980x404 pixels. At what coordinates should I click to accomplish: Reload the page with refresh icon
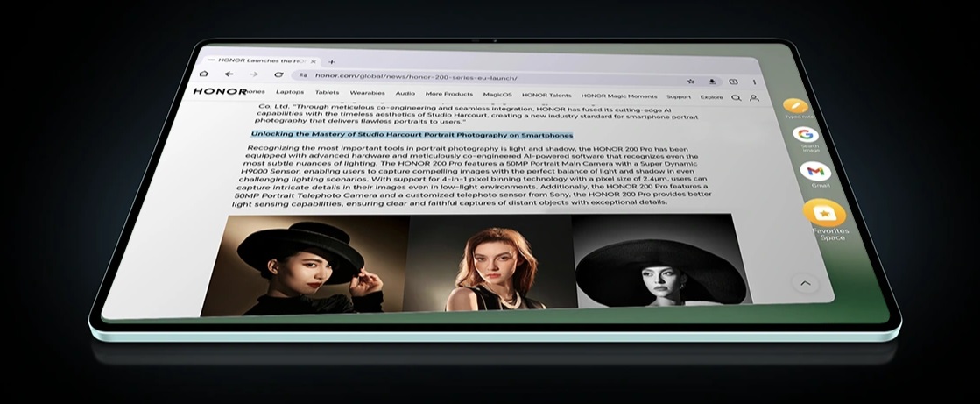pyautogui.click(x=278, y=75)
